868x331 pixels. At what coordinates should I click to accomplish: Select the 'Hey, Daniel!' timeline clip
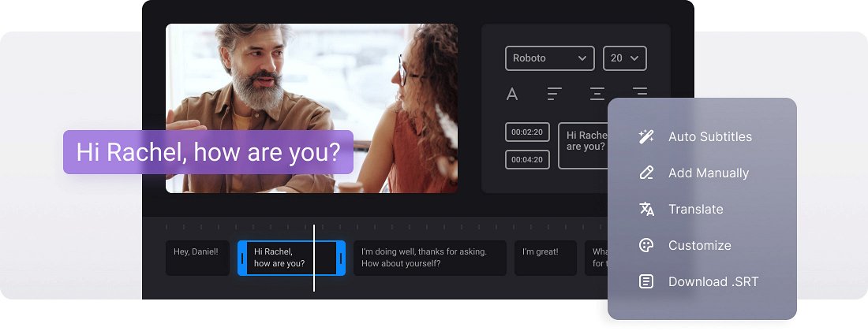(197, 258)
